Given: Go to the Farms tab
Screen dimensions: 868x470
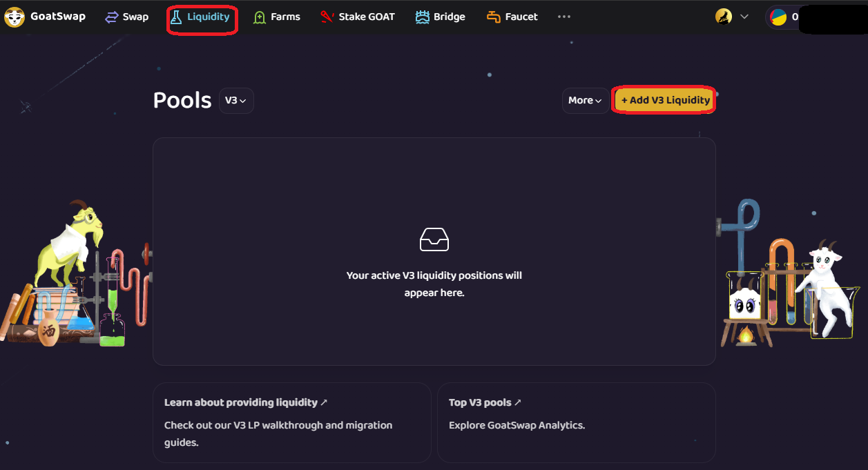Looking at the screenshot, I should click(x=285, y=17).
